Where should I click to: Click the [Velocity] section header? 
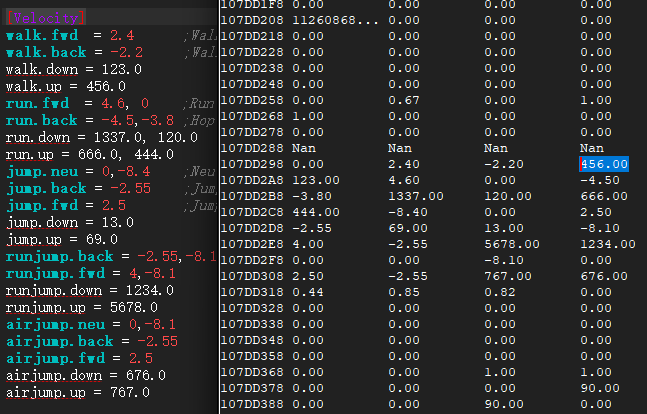[46, 18]
